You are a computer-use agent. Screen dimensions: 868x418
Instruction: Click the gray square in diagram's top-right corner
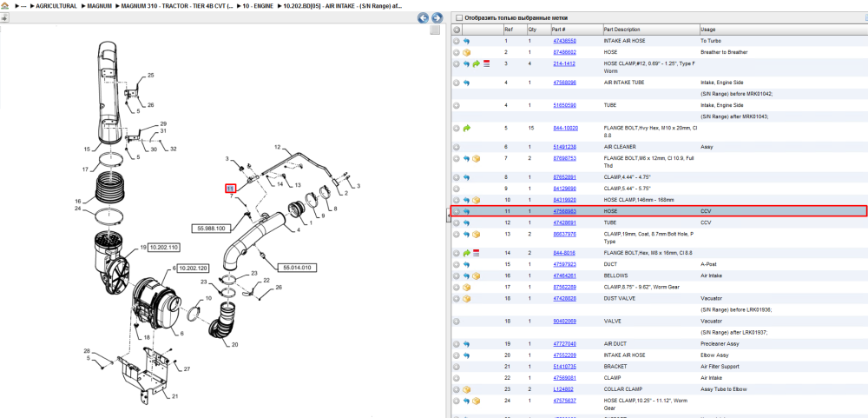[x=435, y=30]
